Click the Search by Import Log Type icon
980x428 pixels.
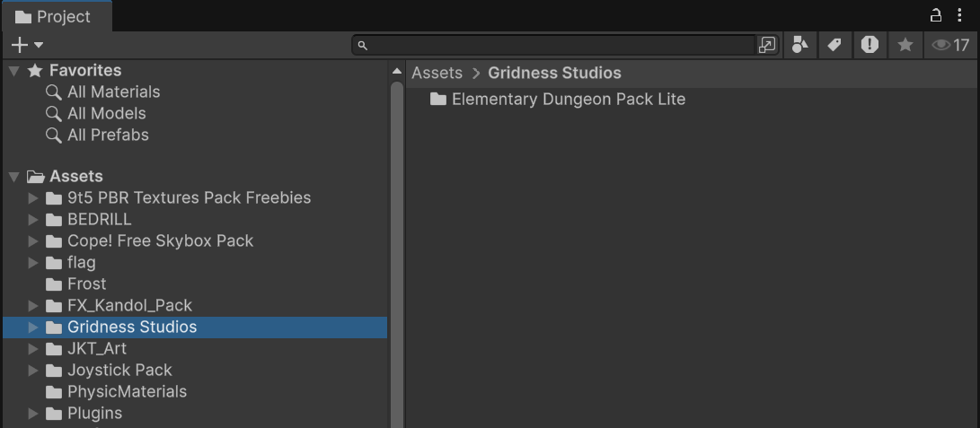(x=870, y=45)
